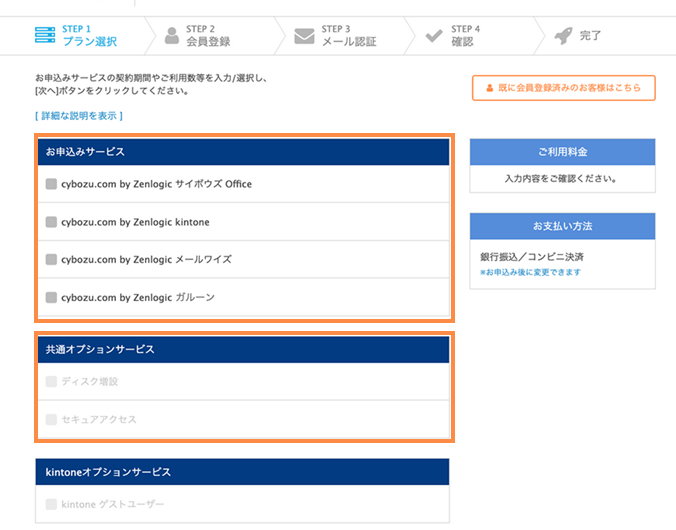Click the お申込み後に変更できます note link
Image resolution: width=676 pixels, height=530 pixels.
click(530, 273)
